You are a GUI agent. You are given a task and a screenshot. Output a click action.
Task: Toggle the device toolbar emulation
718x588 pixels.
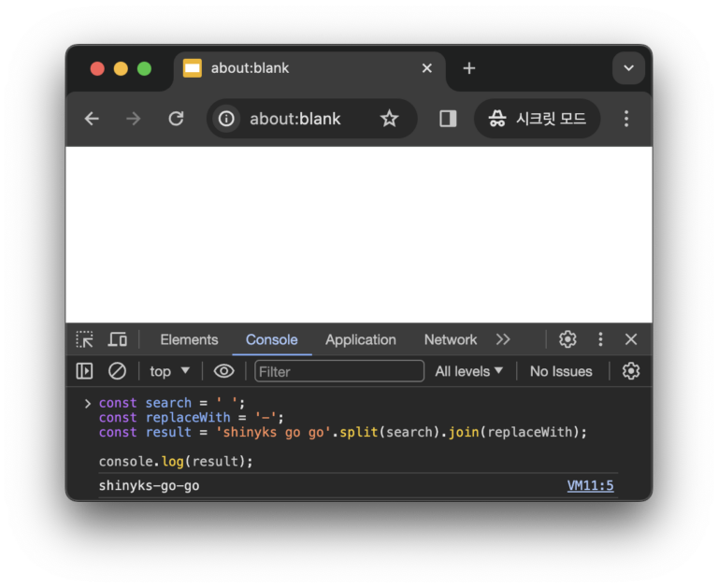(x=118, y=339)
